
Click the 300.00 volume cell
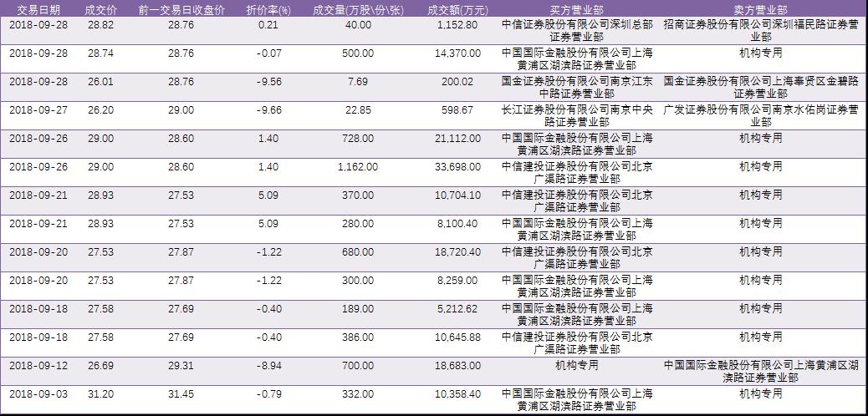(358, 281)
